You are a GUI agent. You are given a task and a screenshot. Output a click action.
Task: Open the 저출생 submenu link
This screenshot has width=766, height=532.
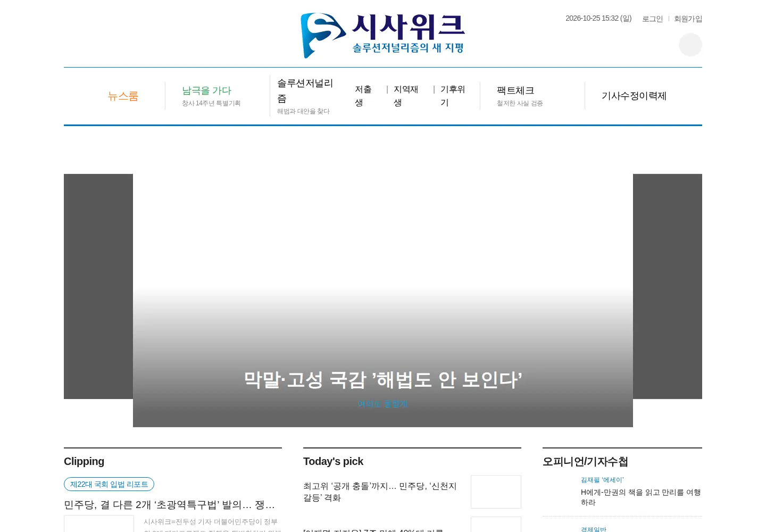(363, 96)
